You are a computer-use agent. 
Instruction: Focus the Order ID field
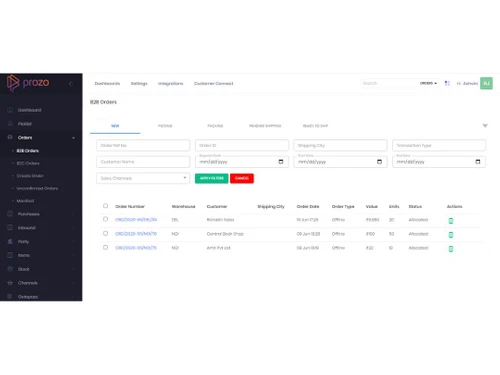[242, 145]
